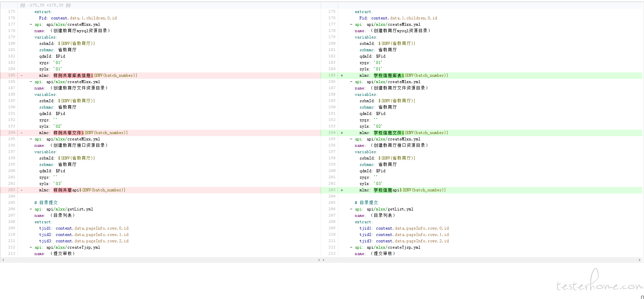Click 'api/mlxx/createTjsp.yml' in the left pane
This screenshot has height=299, width=644.
coord(73,247)
